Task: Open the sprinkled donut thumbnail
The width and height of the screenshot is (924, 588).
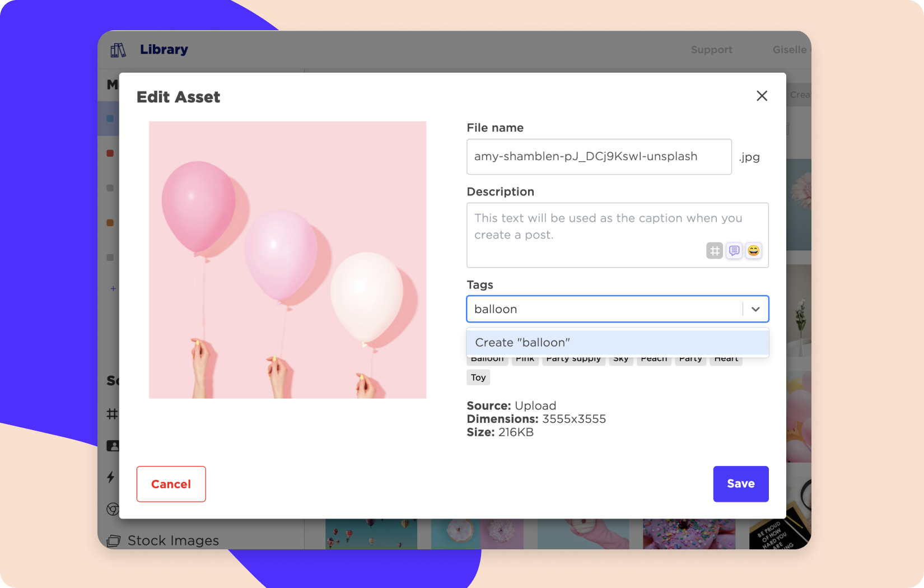Action: [689, 534]
